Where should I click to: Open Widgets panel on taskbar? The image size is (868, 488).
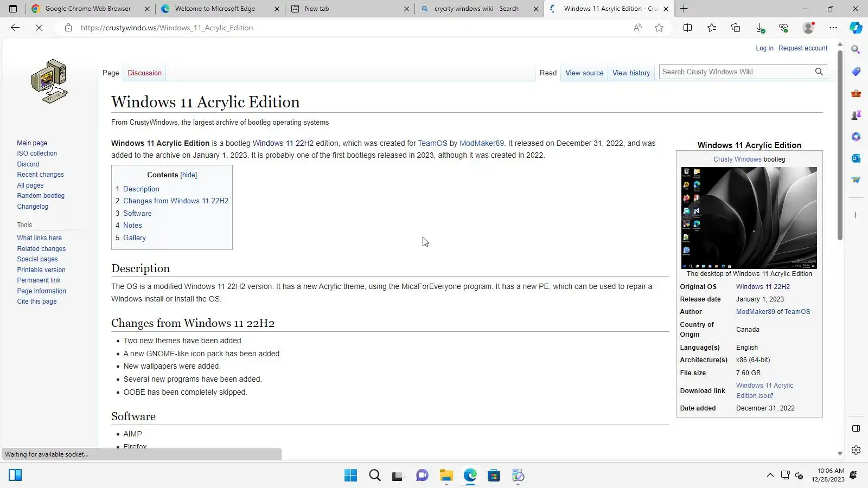click(x=15, y=476)
